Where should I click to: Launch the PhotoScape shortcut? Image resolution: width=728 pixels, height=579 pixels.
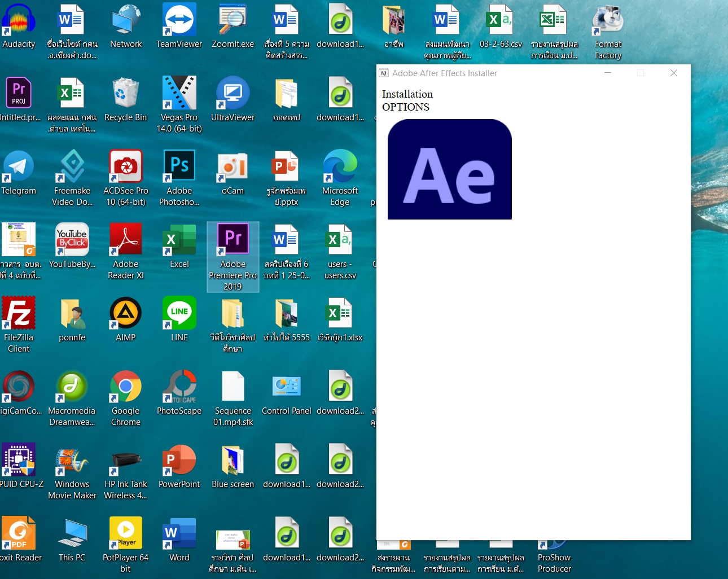point(179,393)
